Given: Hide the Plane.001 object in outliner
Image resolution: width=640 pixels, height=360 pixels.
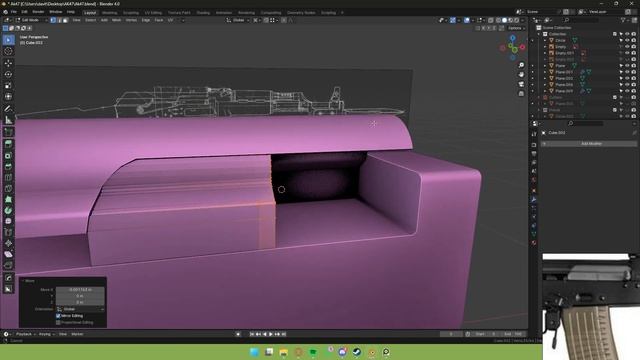Looking at the screenshot, I should point(627,72).
